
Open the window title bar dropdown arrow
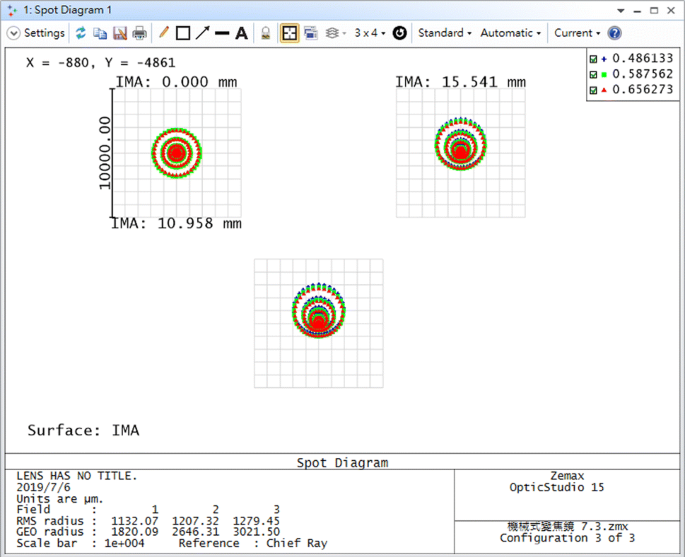pos(620,11)
